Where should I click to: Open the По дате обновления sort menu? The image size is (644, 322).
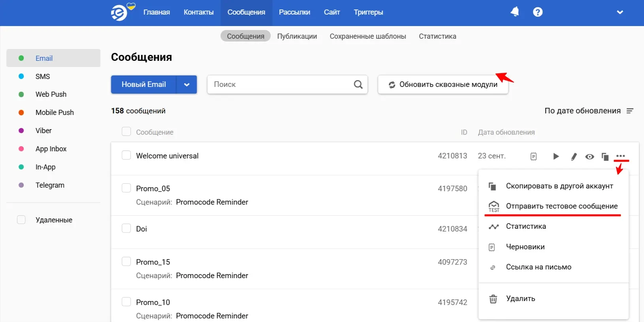tap(588, 111)
